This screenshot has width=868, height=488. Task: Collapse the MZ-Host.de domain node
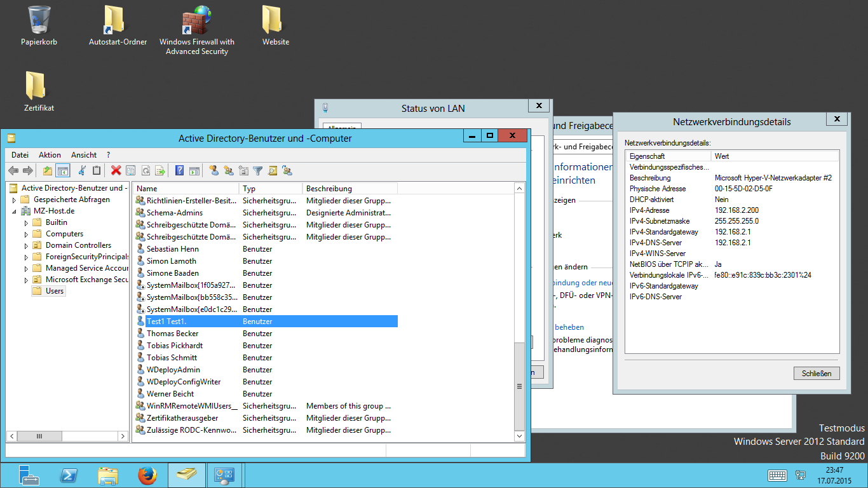tap(15, 212)
